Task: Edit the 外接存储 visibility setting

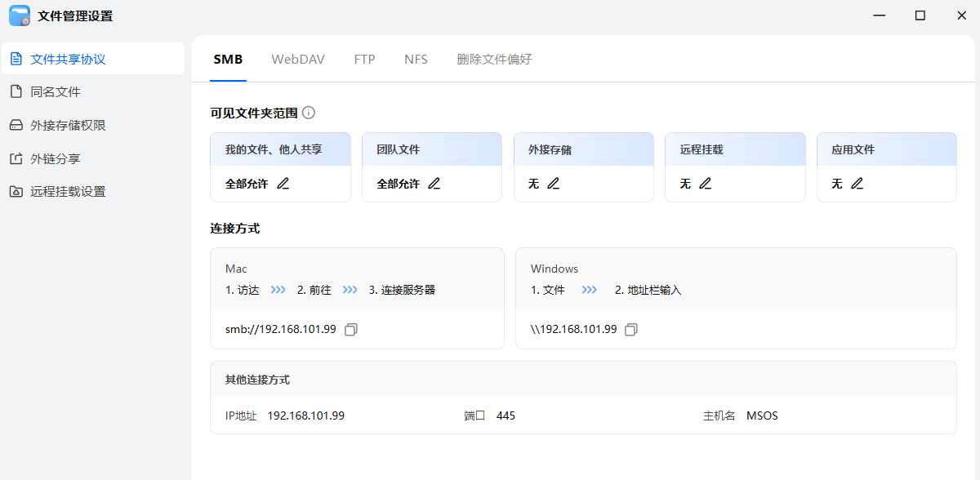Action: pyautogui.click(x=554, y=184)
